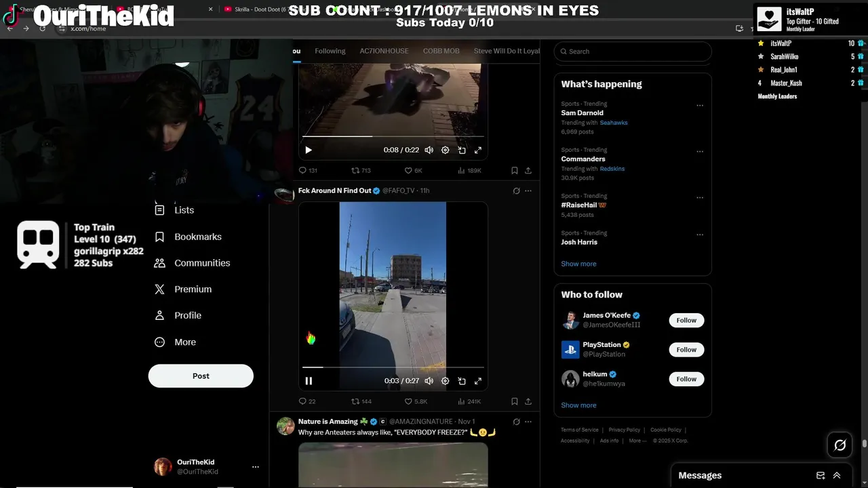The image size is (868, 488).
Task: Open more options on the FAFO_TV post
Action: (x=528, y=191)
